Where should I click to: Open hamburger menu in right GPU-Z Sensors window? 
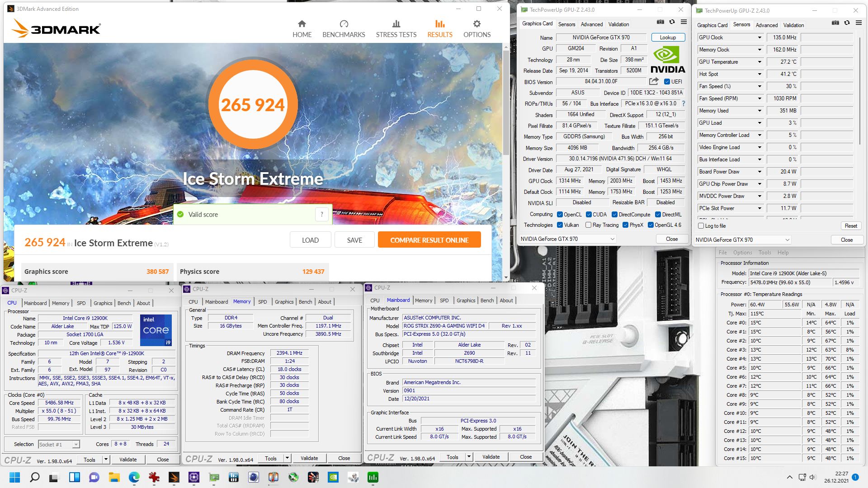coord(859,23)
